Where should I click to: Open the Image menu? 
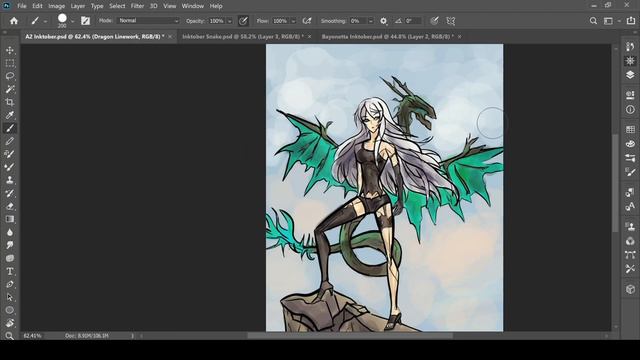click(x=56, y=6)
